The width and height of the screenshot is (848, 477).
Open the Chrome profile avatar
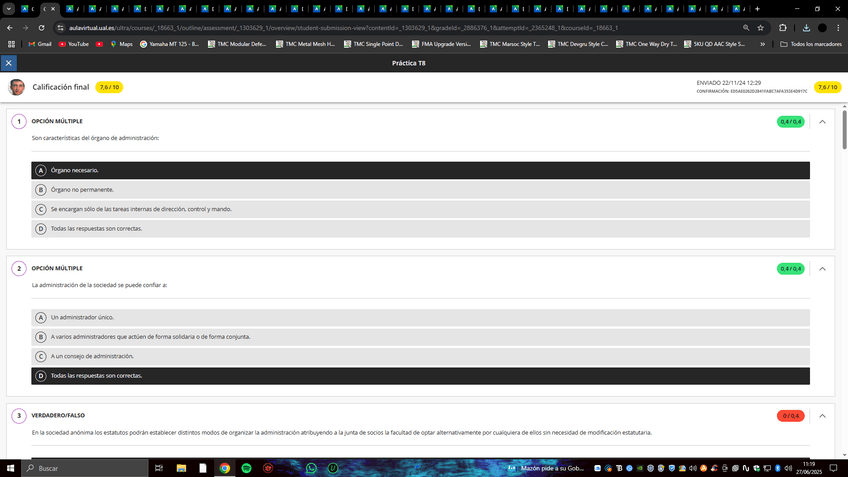822,28
